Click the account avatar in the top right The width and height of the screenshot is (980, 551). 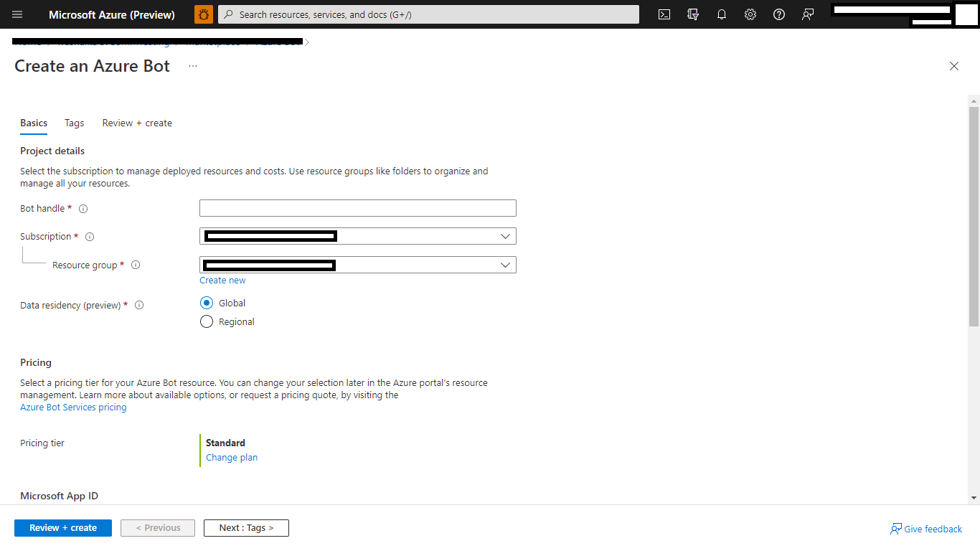coord(966,14)
